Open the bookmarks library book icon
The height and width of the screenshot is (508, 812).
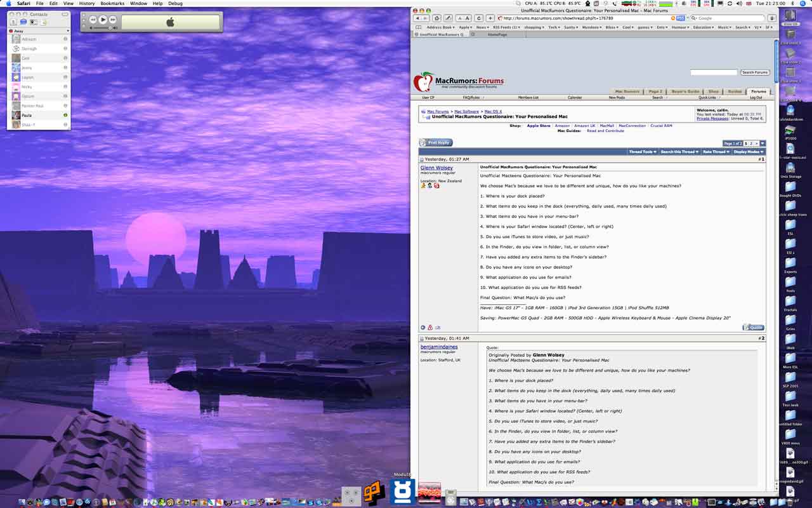pos(418,27)
